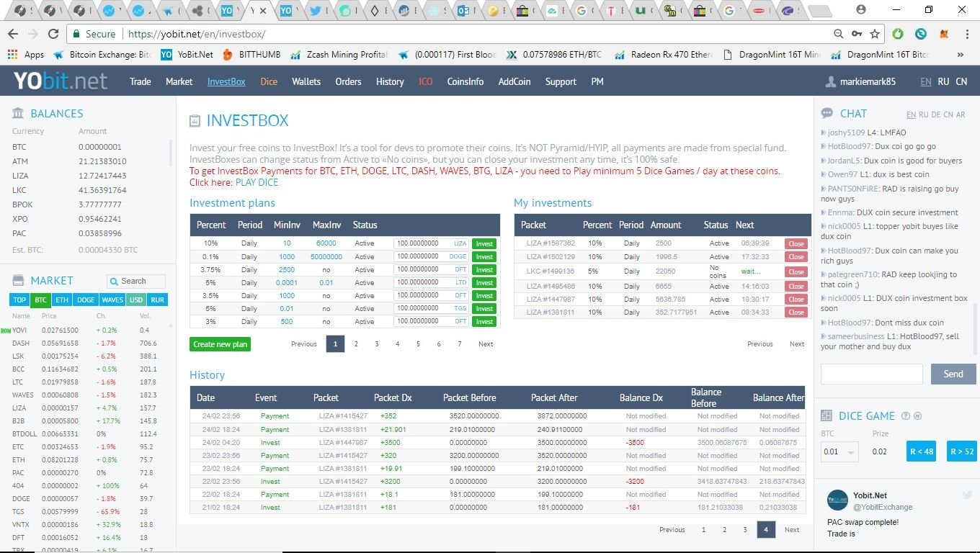Open CoinsInfo in the top navigation
The width and height of the screenshot is (980, 553).
[x=465, y=81]
